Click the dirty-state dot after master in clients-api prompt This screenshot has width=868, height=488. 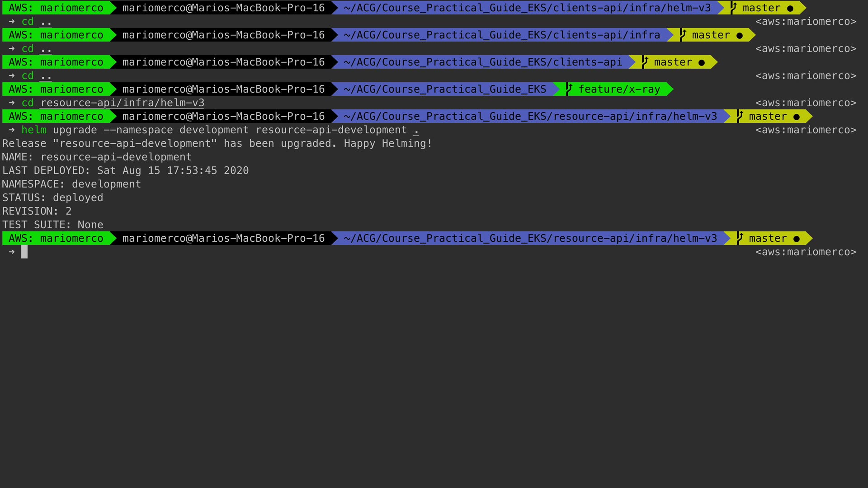[702, 62]
